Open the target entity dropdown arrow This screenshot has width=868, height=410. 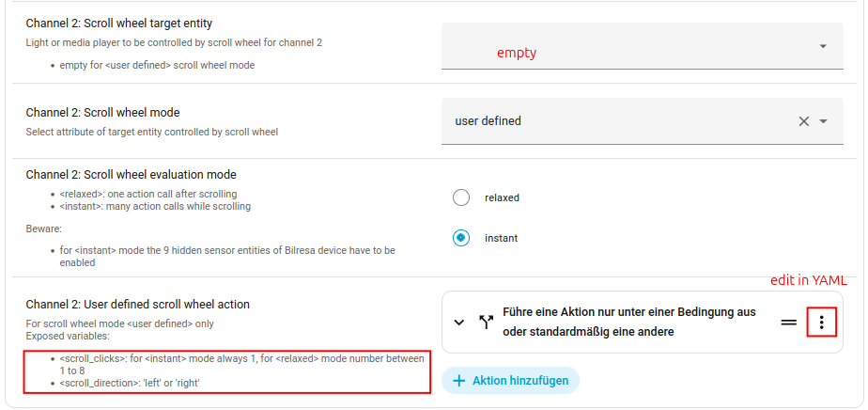coord(823,46)
